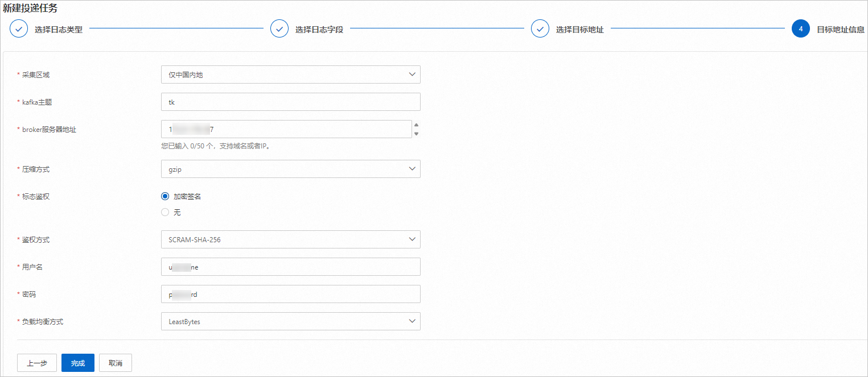The image size is (868, 377).
Task: Click the 选择目标地址 step checkmark icon
Action: [540, 29]
